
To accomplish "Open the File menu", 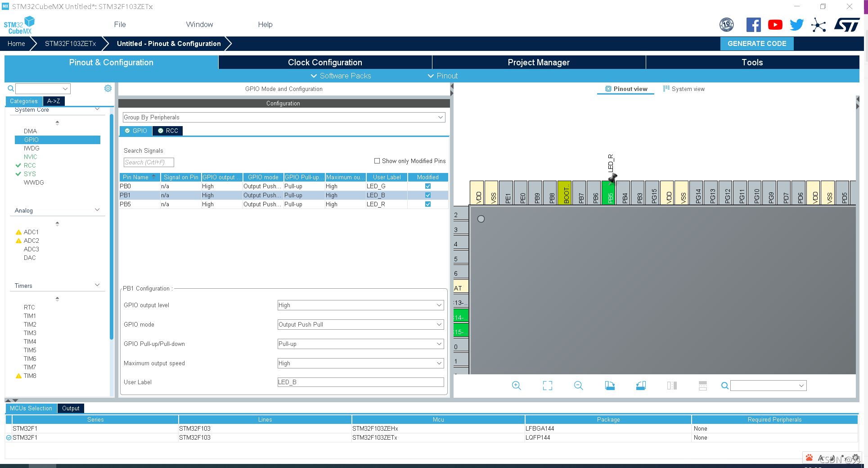I will [x=120, y=24].
